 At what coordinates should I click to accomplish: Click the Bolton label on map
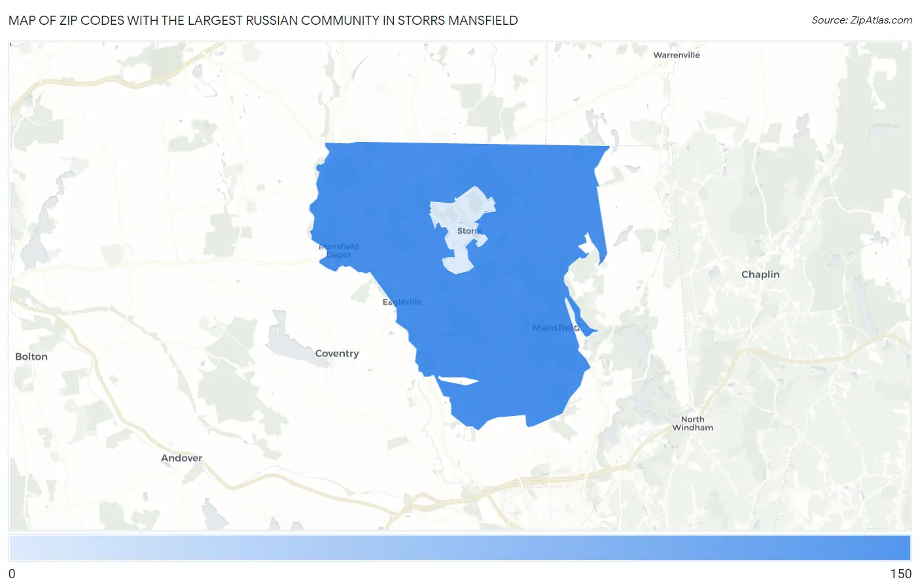[31, 356]
